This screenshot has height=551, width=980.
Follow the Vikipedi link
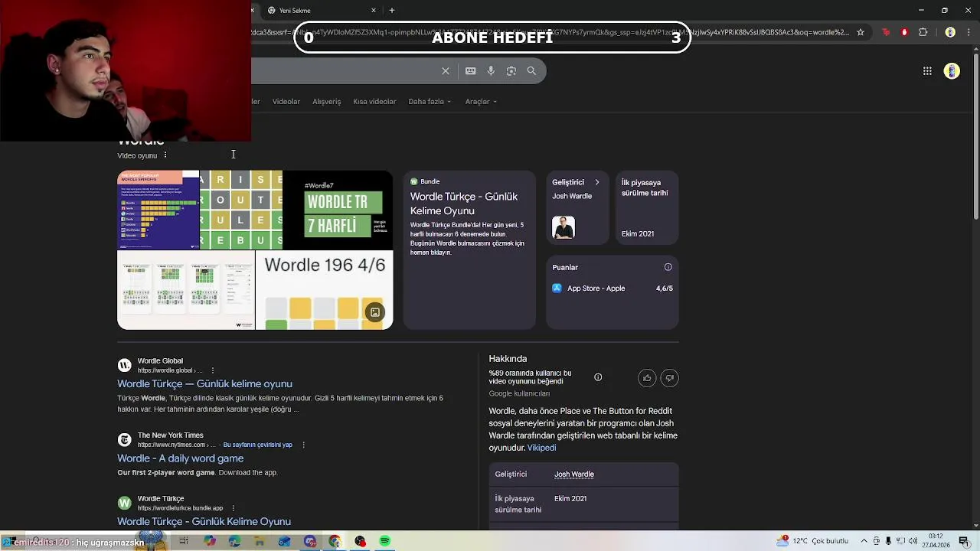541,448
